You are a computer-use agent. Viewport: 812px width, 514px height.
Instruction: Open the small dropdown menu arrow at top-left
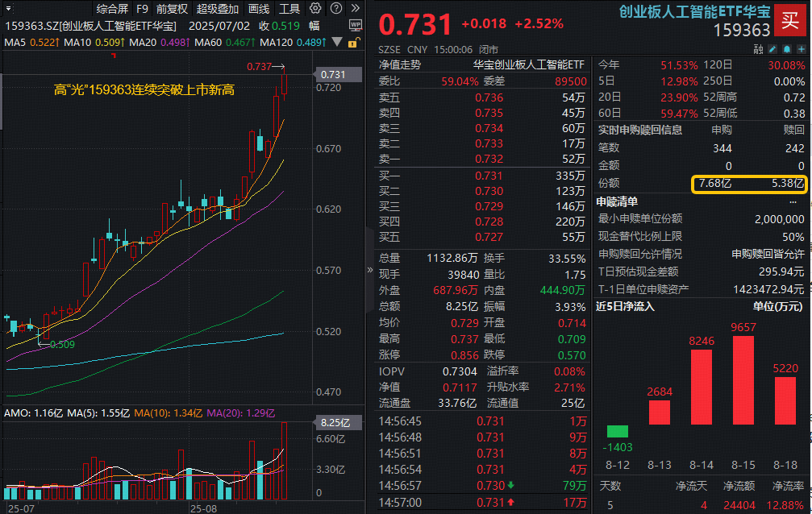pos(8,8)
